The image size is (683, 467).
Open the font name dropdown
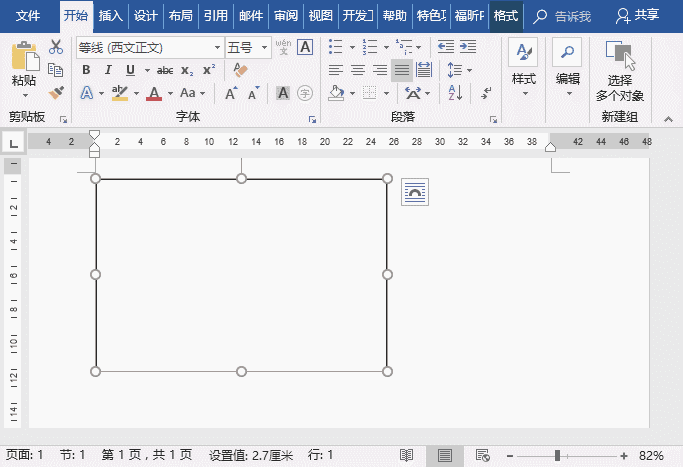pyautogui.click(x=218, y=47)
